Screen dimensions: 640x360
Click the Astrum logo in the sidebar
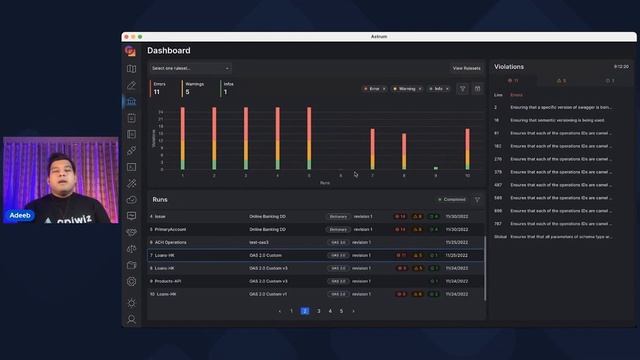131,51
